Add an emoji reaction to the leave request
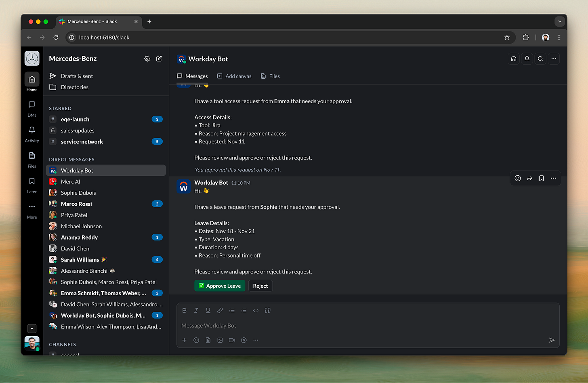The width and height of the screenshot is (588, 383). click(517, 178)
